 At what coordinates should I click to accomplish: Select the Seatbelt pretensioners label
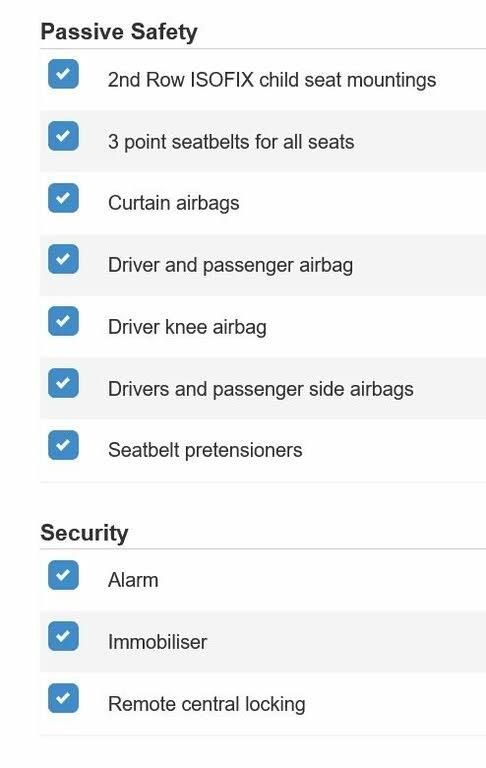205,450
